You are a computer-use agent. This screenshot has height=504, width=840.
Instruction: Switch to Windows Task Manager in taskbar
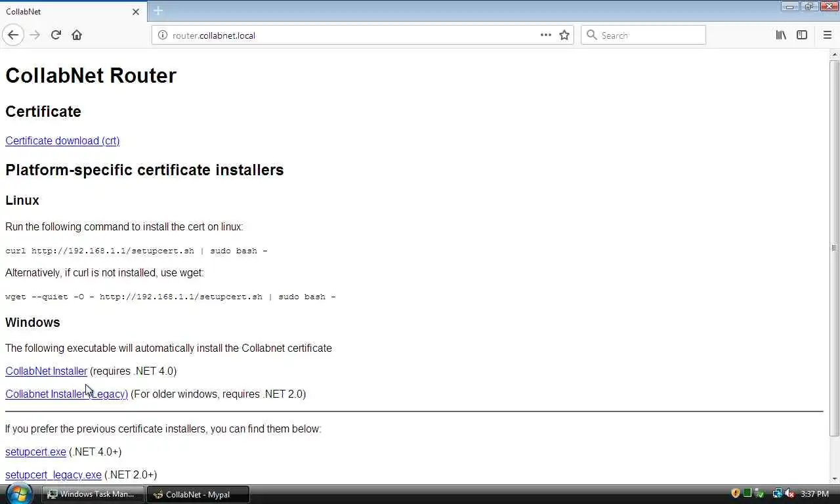click(x=93, y=494)
